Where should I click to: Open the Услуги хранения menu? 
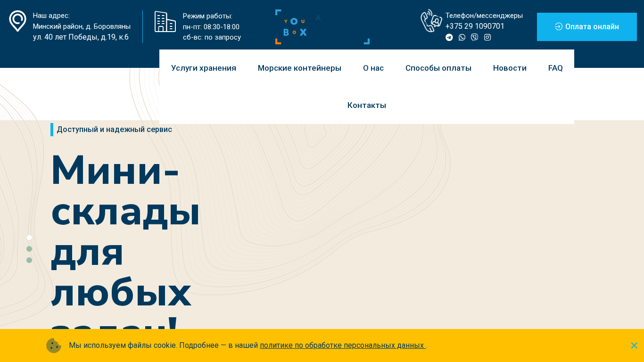coord(204,68)
